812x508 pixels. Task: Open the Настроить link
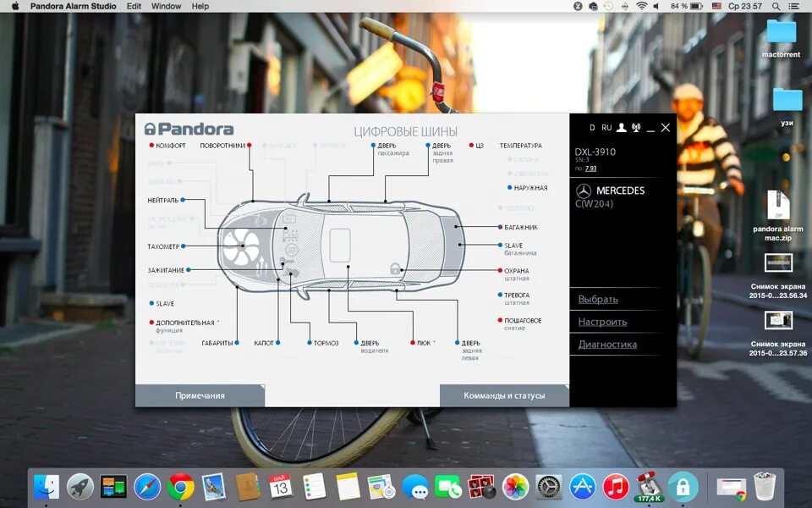[602, 322]
